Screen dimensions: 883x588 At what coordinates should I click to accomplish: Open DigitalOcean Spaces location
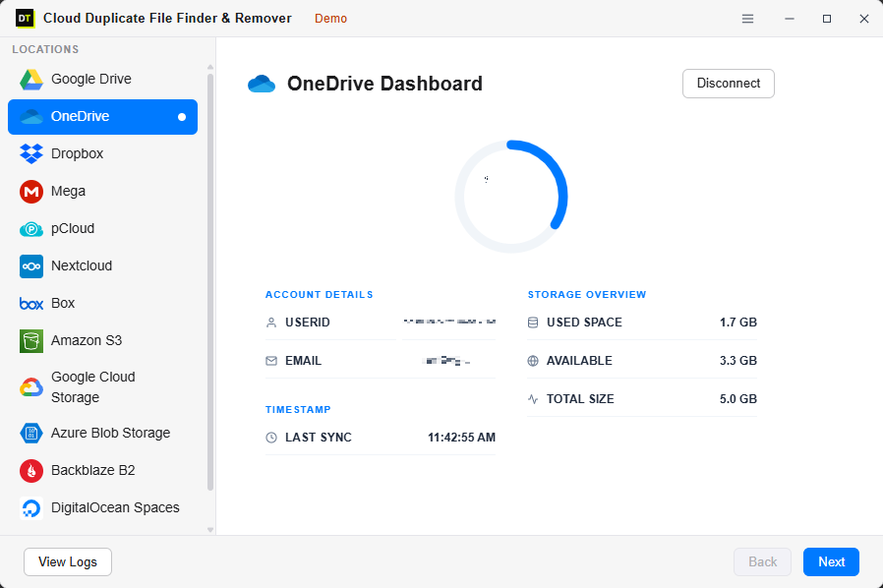coord(102,508)
